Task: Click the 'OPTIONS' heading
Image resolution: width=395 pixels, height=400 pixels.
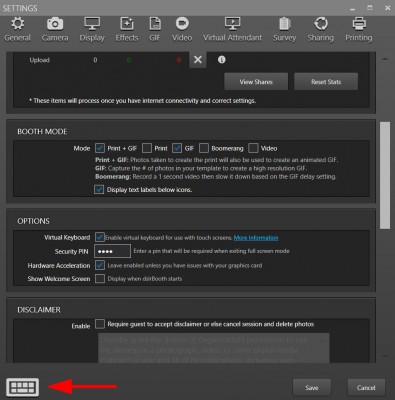Action: (x=33, y=221)
